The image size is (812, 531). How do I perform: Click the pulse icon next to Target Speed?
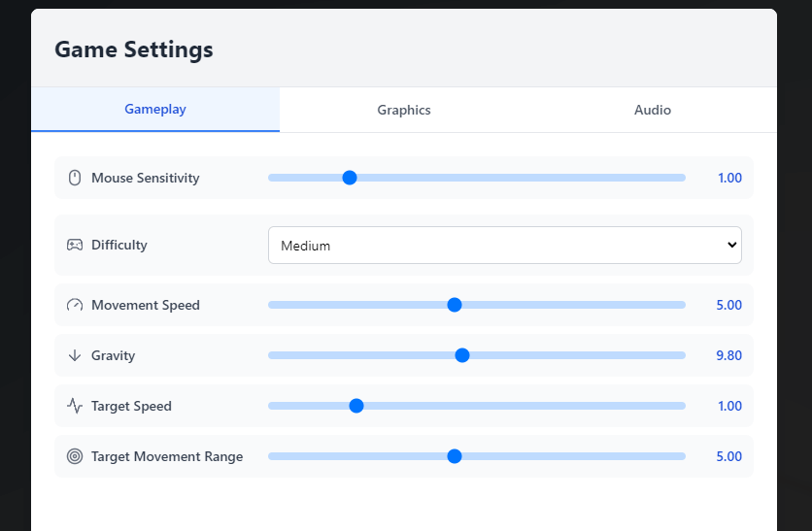click(x=75, y=406)
